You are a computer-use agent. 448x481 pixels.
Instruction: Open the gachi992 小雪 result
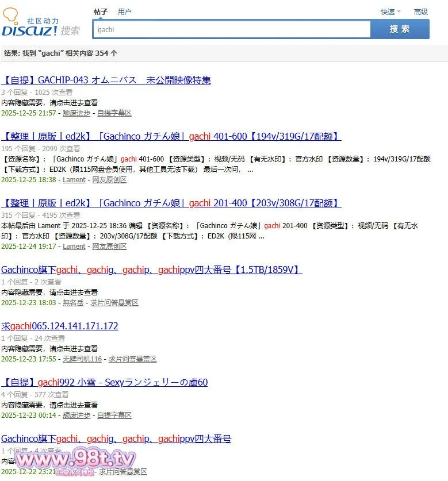(104, 382)
